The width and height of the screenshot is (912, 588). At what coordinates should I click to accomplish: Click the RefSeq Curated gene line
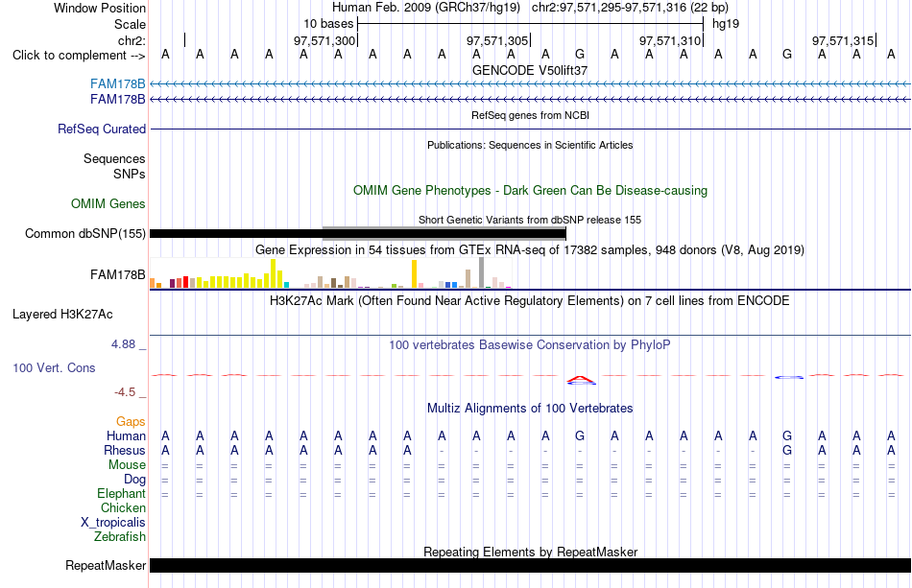tap(530, 129)
